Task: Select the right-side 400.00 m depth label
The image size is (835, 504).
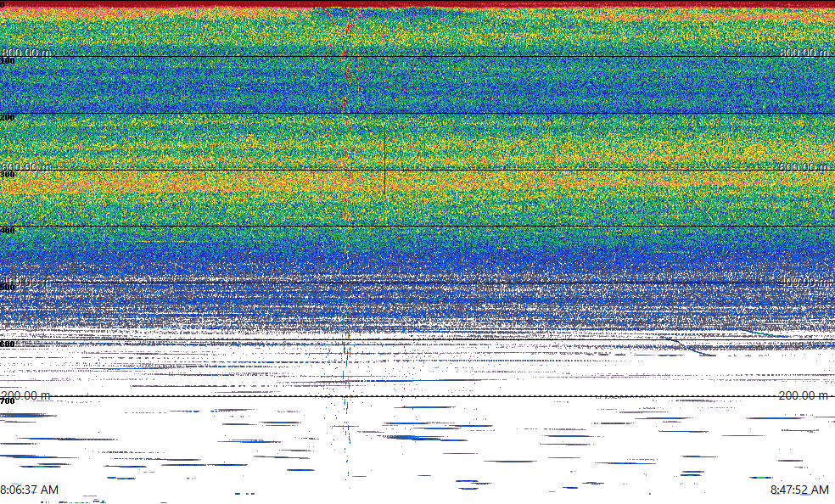Action: pyautogui.click(x=804, y=281)
